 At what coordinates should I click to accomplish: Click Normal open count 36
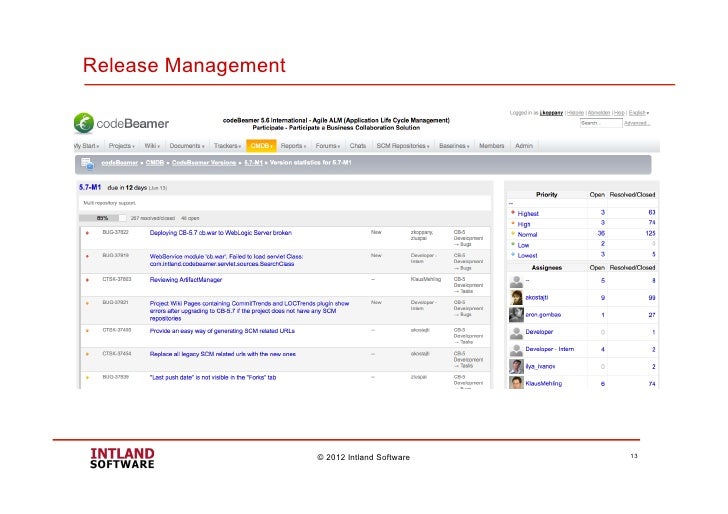pos(601,234)
